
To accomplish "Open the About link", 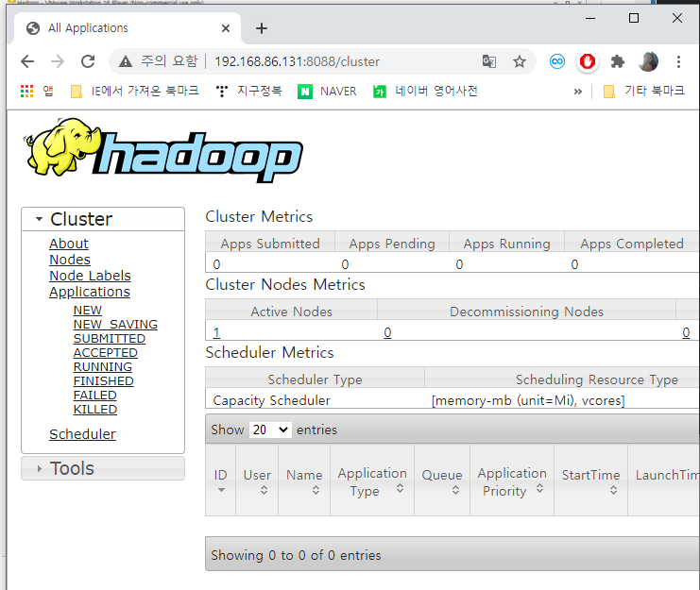I will coord(69,244).
